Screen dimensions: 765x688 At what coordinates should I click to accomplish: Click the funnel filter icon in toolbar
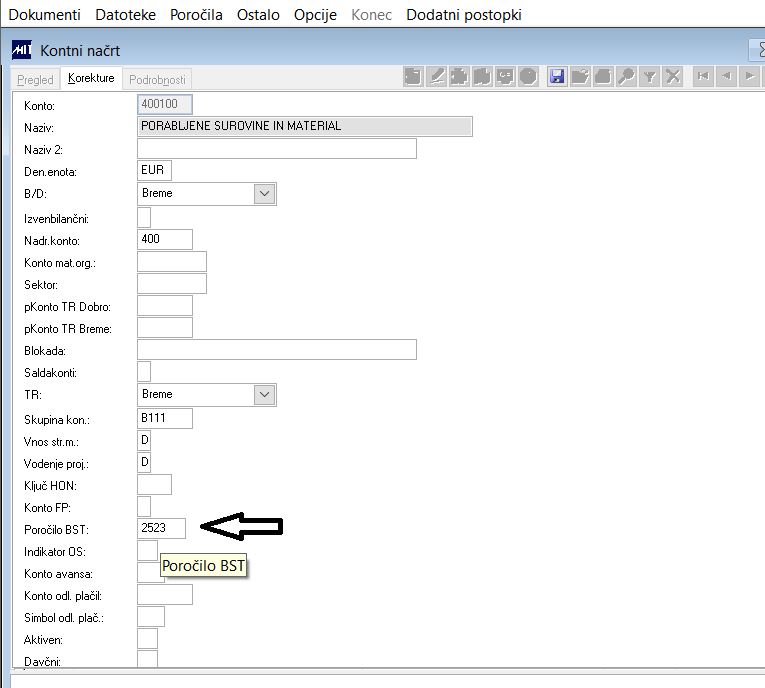point(649,77)
